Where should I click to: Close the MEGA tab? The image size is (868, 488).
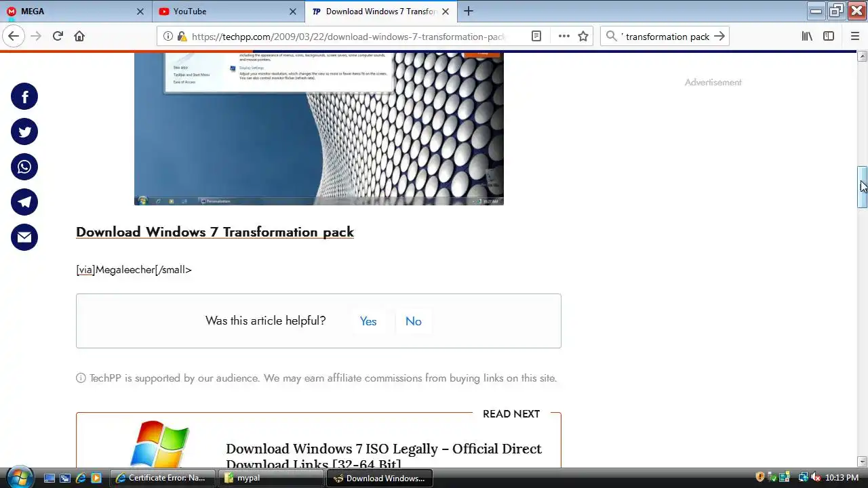[x=140, y=12]
